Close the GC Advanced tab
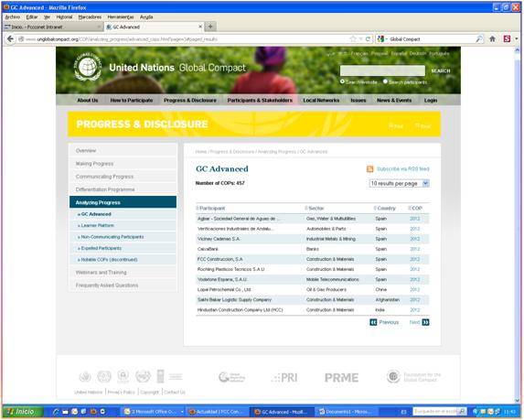Viewport: 524px width, 420px height. point(200,27)
